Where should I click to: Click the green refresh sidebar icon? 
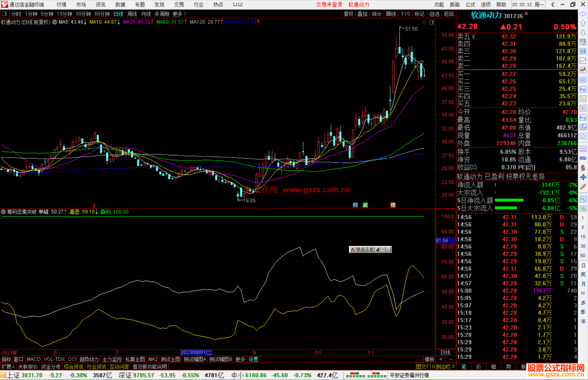(x=583, y=209)
